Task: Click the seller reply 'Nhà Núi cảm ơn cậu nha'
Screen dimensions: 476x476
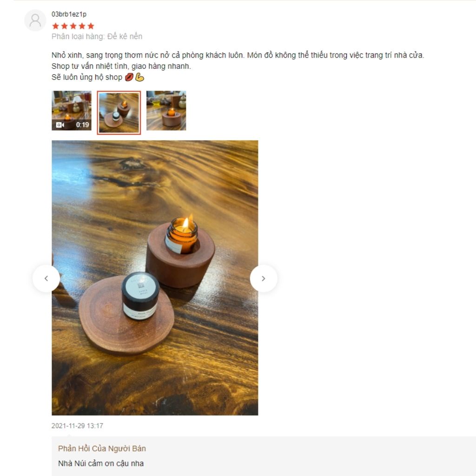Action: point(101,463)
